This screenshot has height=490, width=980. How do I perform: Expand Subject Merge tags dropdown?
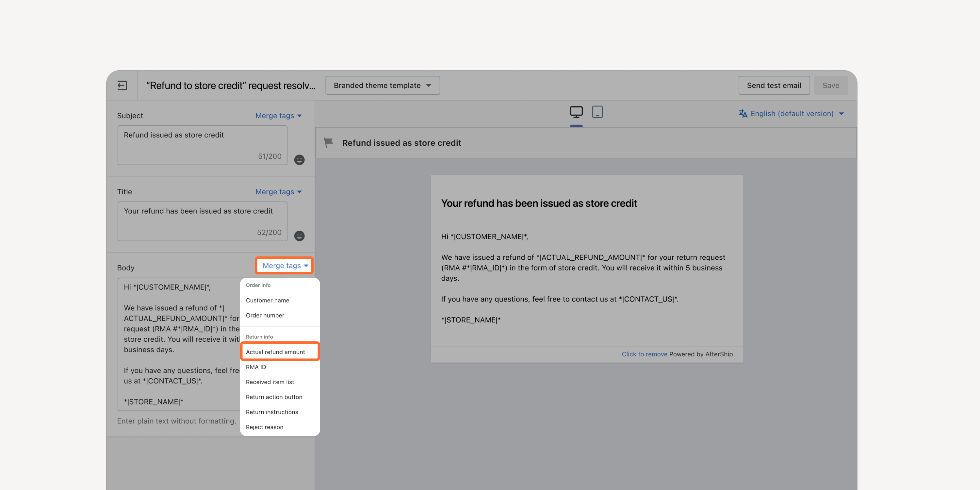278,116
